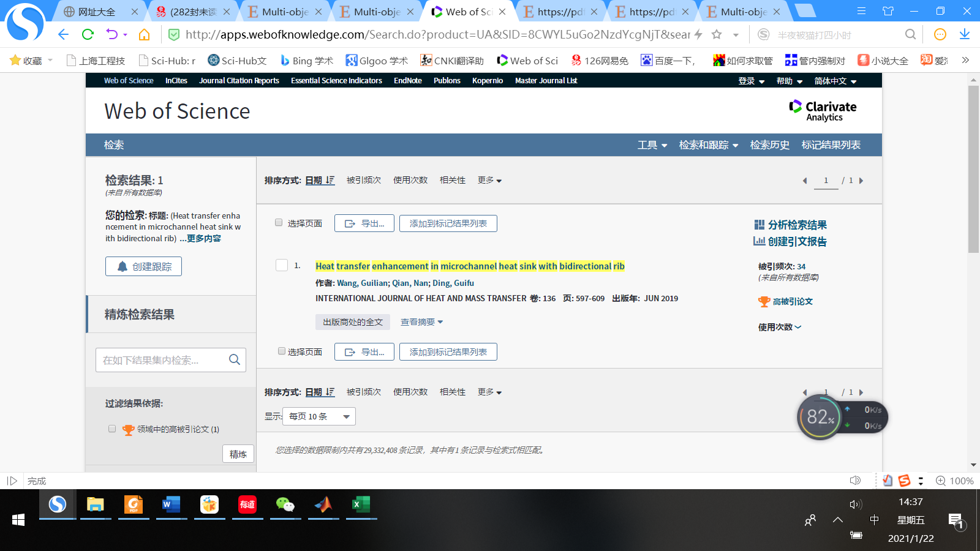Click the 出版商处的全文 button

pos(353,322)
